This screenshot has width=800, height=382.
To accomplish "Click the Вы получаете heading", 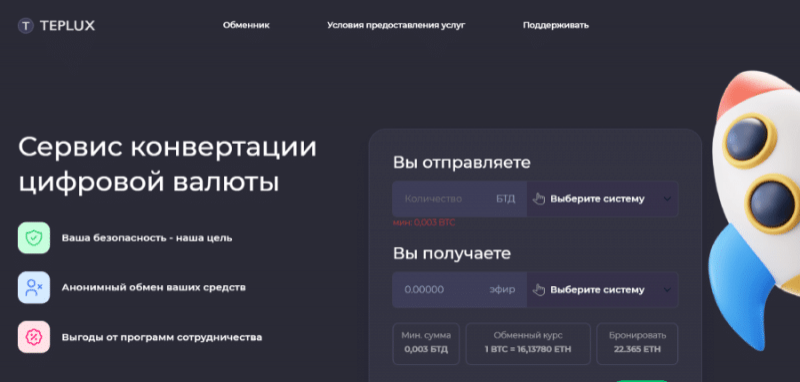I will click(x=452, y=253).
